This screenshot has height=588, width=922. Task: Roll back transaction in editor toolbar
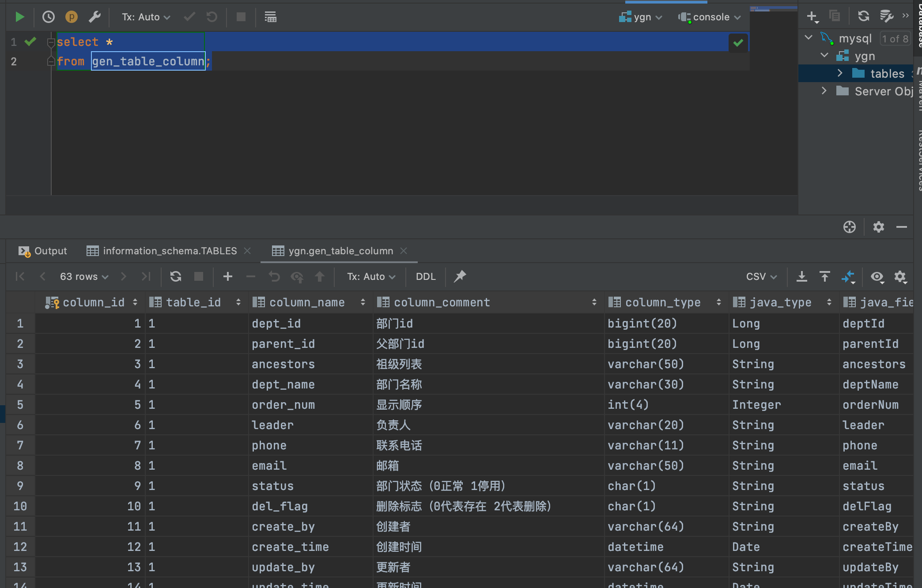click(x=212, y=17)
